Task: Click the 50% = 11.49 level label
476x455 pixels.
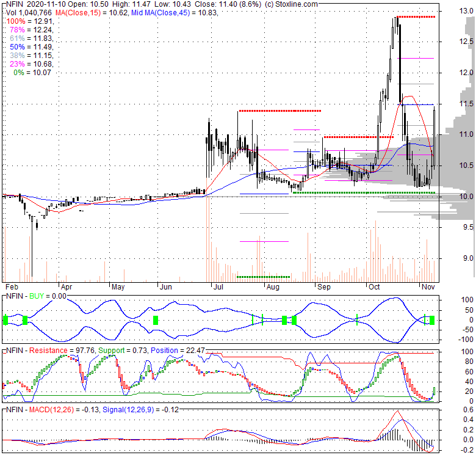Action: click(31, 47)
